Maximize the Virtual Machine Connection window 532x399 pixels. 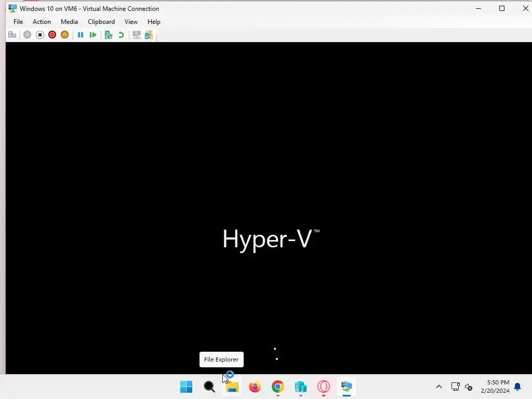point(502,8)
